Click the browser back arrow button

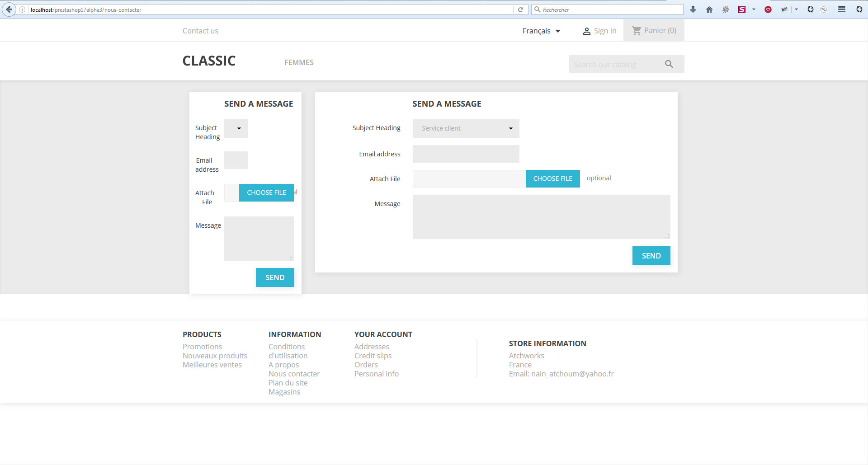[x=9, y=9]
